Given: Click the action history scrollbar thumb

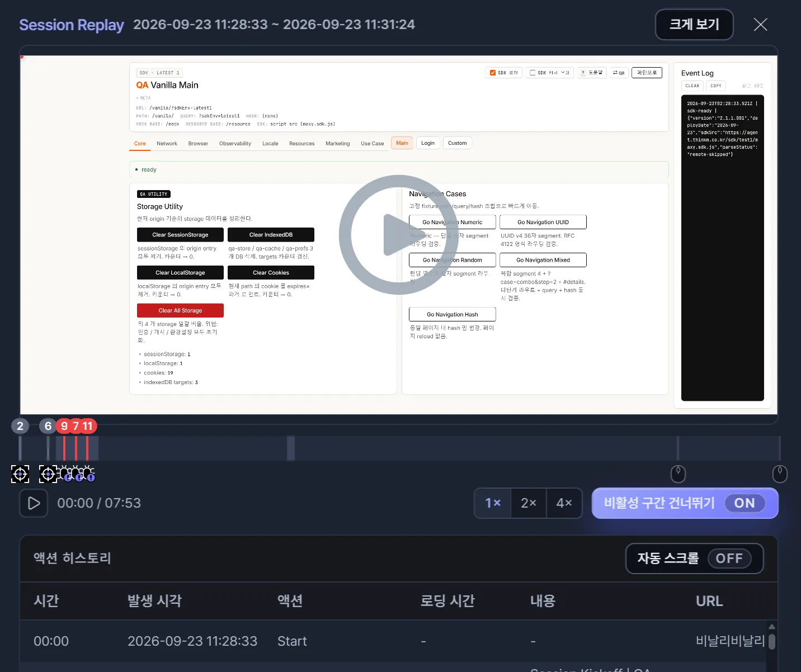Looking at the screenshot, I should (x=772, y=641).
